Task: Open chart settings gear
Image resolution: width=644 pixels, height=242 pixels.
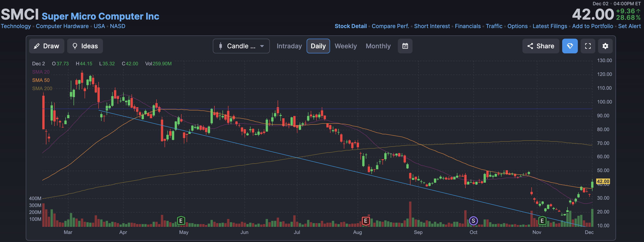Action: point(605,46)
